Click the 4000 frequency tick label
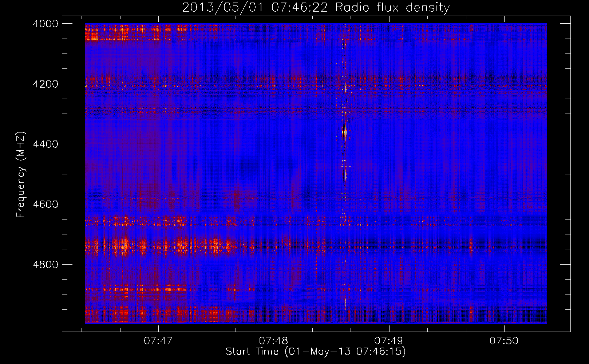 [46, 24]
